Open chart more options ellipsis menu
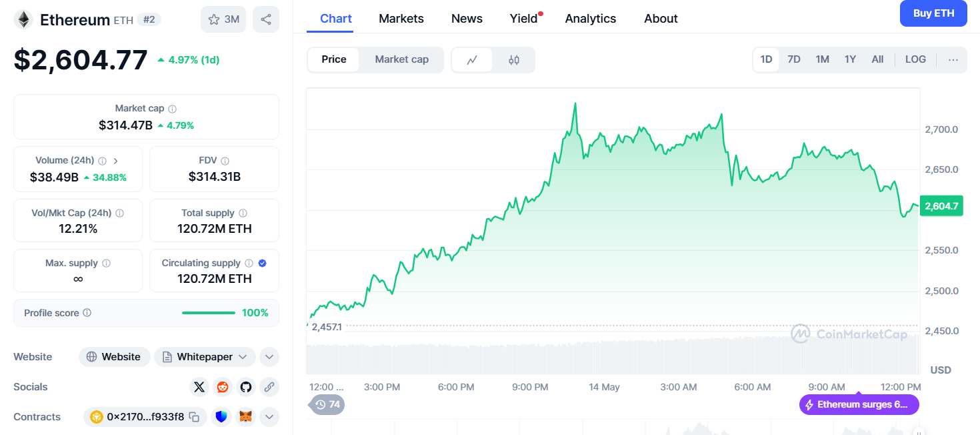The height and width of the screenshot is (435, 980). tap(953, 59)
